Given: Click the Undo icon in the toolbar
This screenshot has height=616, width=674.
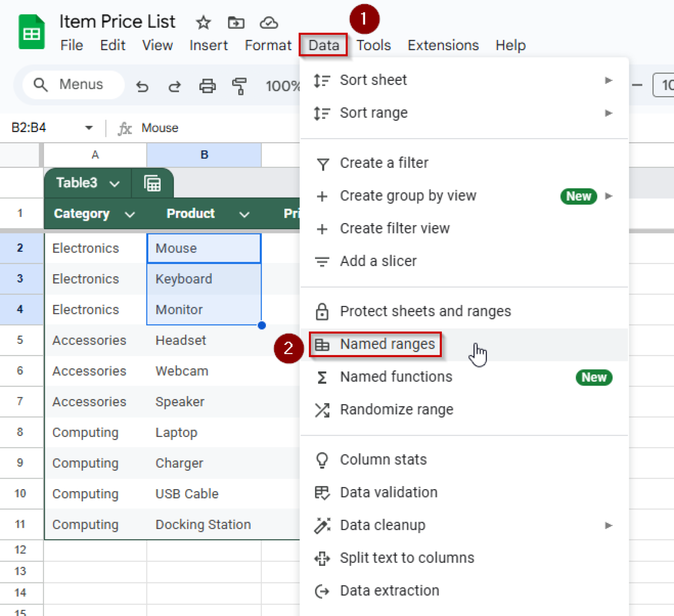Looking at the screenshot, I should click(x=142, y=86).
